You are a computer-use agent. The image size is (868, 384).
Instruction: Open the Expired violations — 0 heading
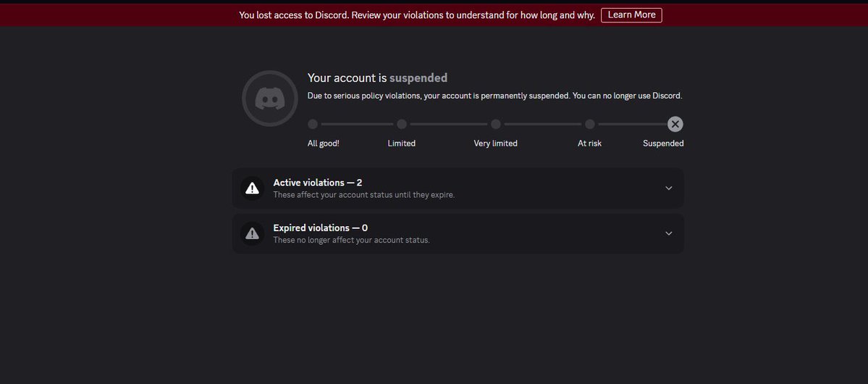321,228
